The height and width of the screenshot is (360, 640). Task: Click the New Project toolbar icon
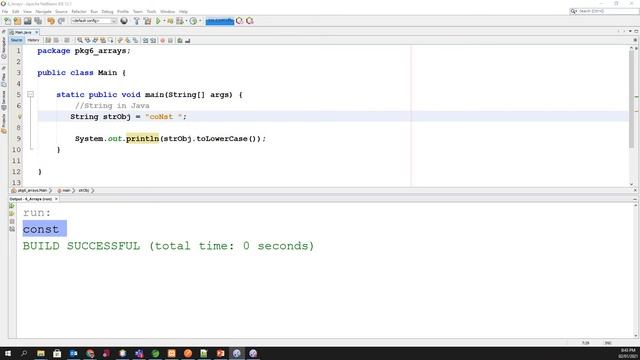(x=17, y=21)
